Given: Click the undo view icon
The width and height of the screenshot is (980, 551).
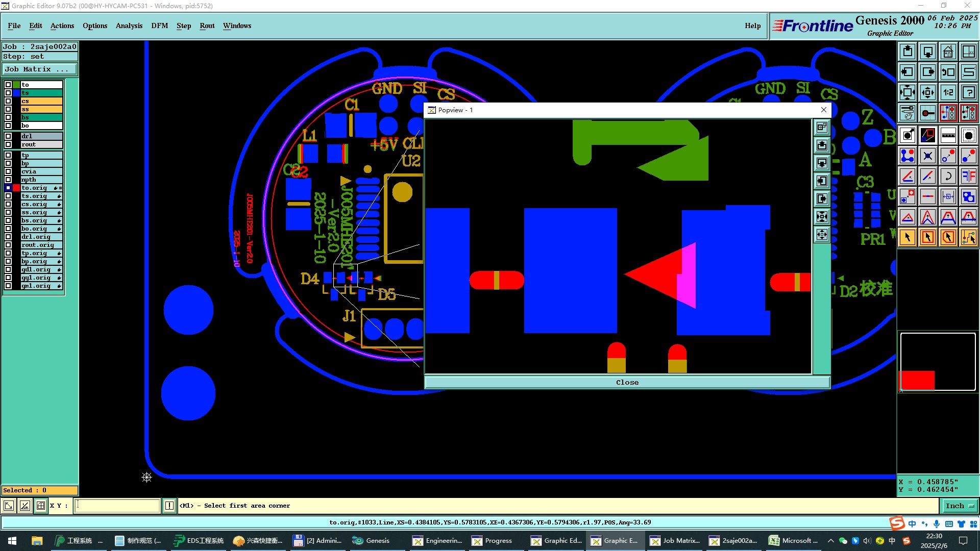Looking at the screenshot, I should [x=948, y=72].
